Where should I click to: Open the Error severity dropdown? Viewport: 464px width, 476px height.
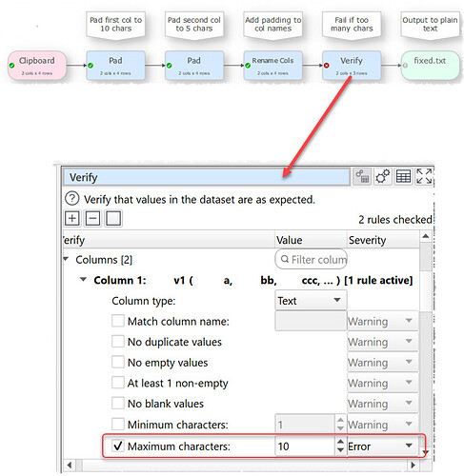pos(382,446)
